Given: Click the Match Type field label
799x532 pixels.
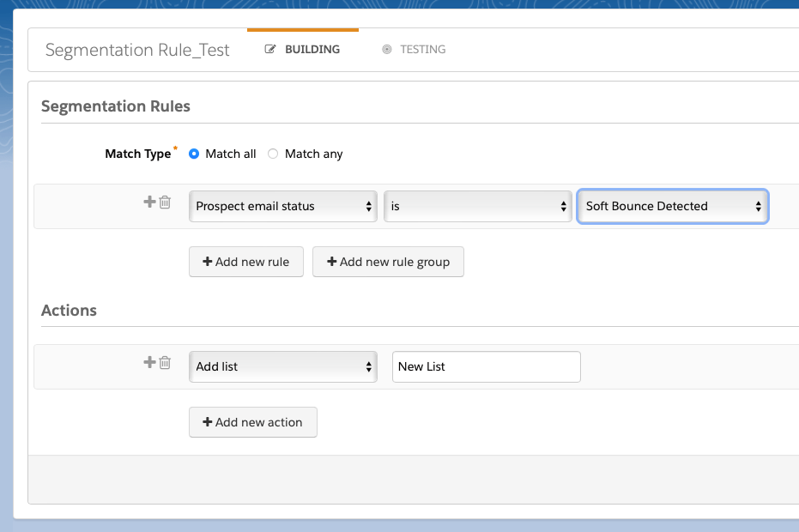Looking at the screenshot, I should point(137,154).
